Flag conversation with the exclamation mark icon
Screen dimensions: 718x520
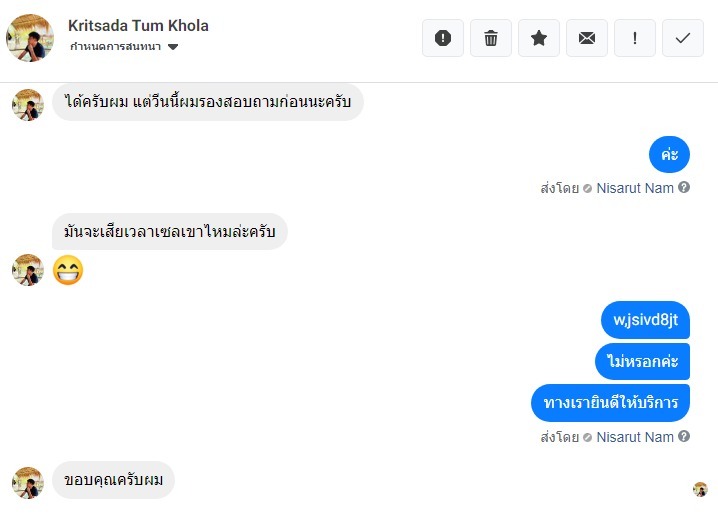click(635, 38)
